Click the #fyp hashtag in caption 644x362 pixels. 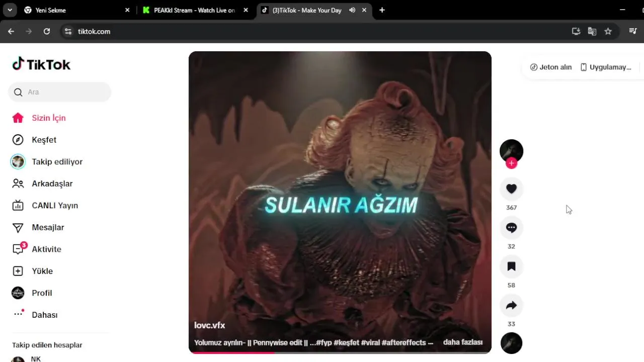pyautogui.click(x=324, y=342)
